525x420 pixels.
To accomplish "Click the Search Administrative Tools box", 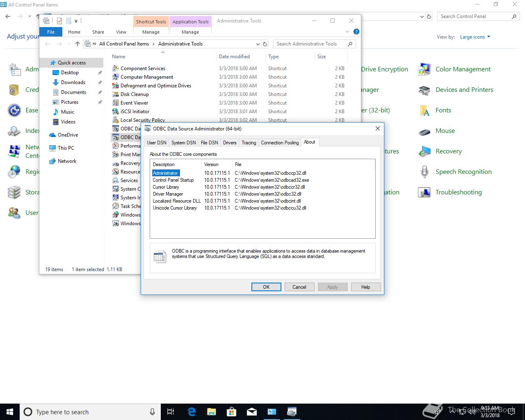I will point(314,44).
